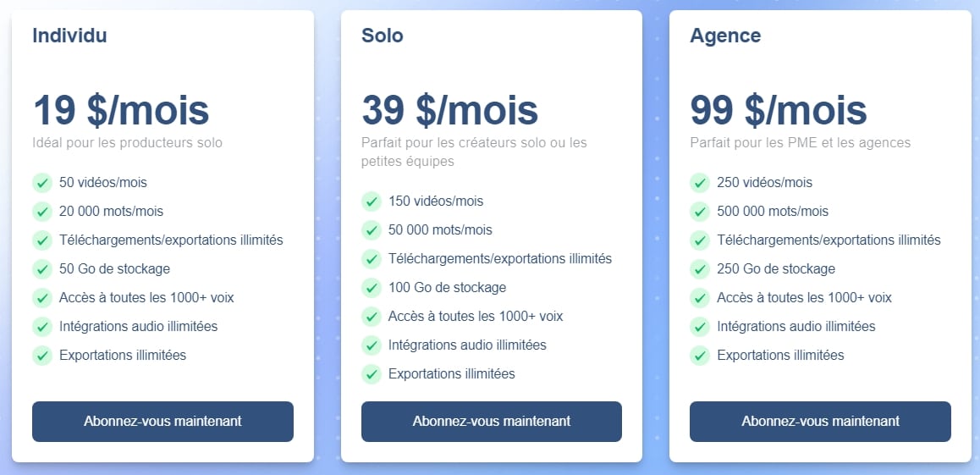Select the Individu plan title
This screenshot has height=475, width=980.
[69, 36]
